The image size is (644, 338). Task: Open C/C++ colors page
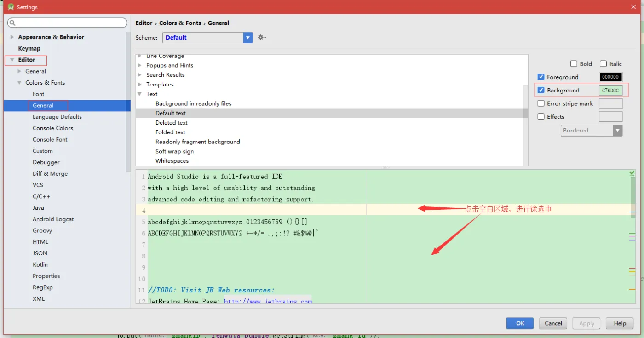tap(41, 196)
